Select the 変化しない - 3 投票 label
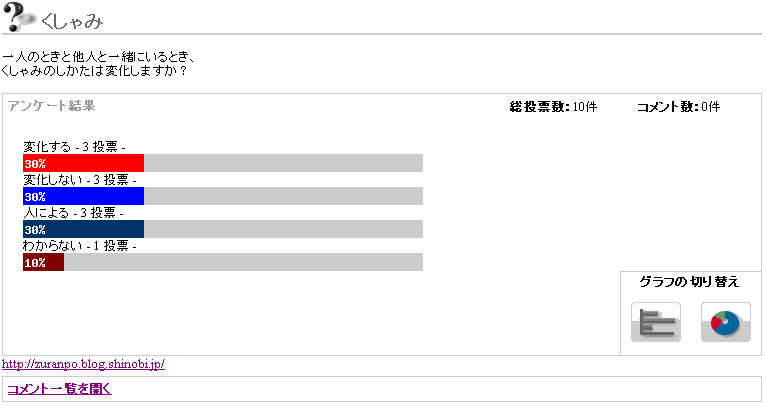The image size is (766, 406). [80, 180]
